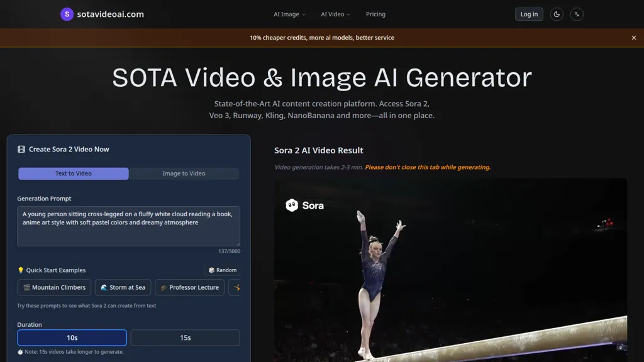Switch to Text to Video tab
This screenshot has width=644, height=362.
pos(74,173)
